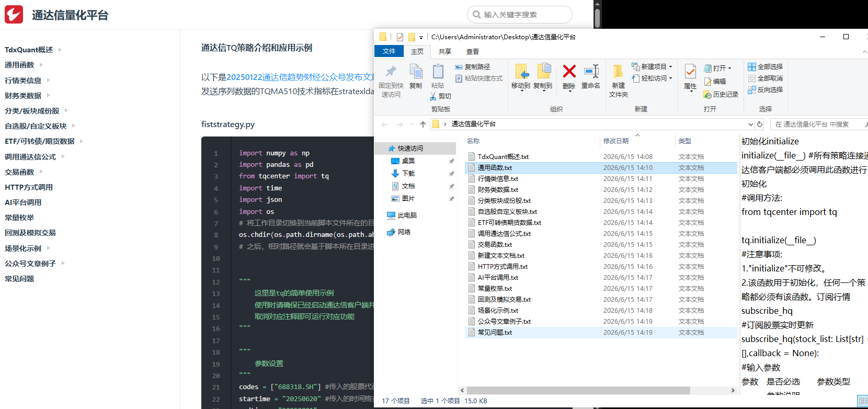Open the Properties icon in ribbon
This screenshot has height=409, width=868.
pos(690,72)
